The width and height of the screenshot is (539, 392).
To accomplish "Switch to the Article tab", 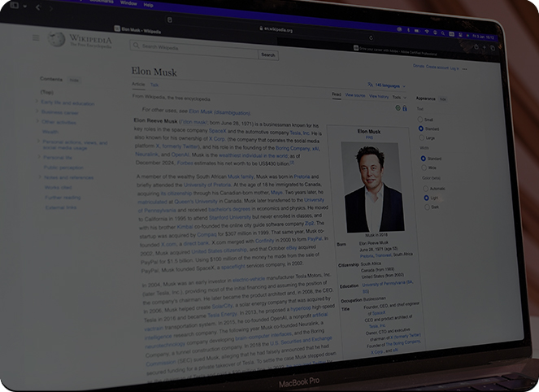I will coord(138,84).
